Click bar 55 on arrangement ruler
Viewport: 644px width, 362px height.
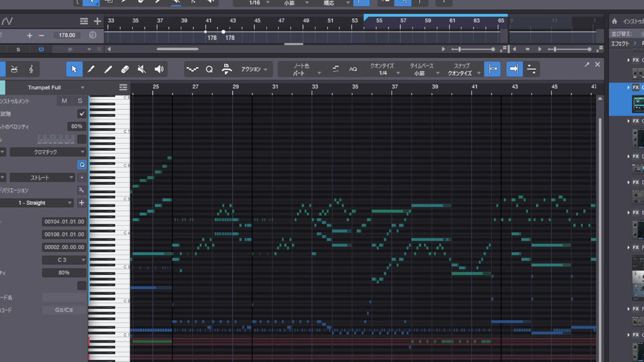coord(379,21)
